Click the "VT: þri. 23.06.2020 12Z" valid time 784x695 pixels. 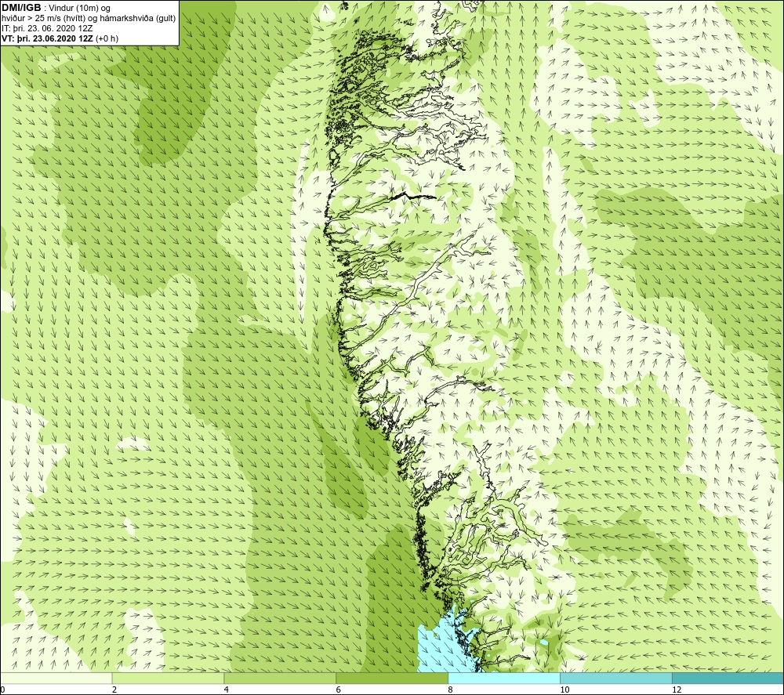[47, 38]
